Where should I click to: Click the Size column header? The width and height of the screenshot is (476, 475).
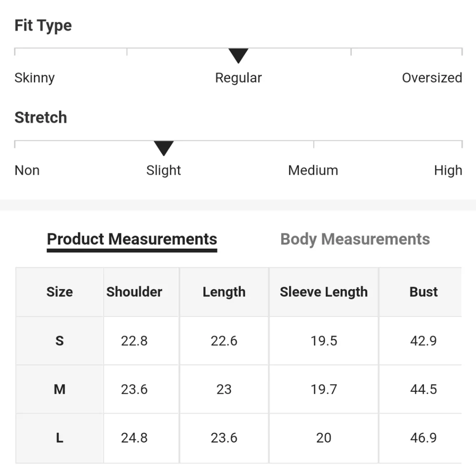[x=59, y=292]
